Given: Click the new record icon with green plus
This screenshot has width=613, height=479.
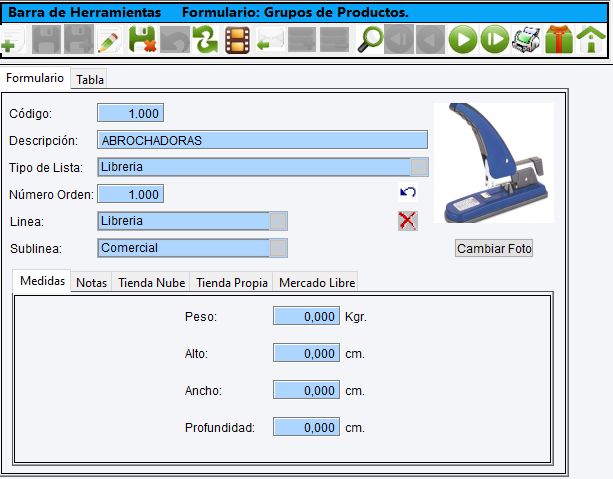Looking at the screenshot, I should (13, 39).
